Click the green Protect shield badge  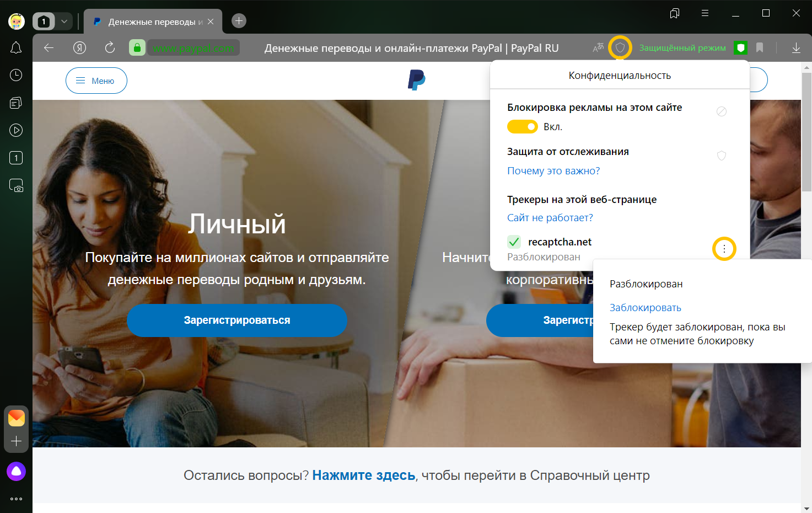[x=741, y=48]
